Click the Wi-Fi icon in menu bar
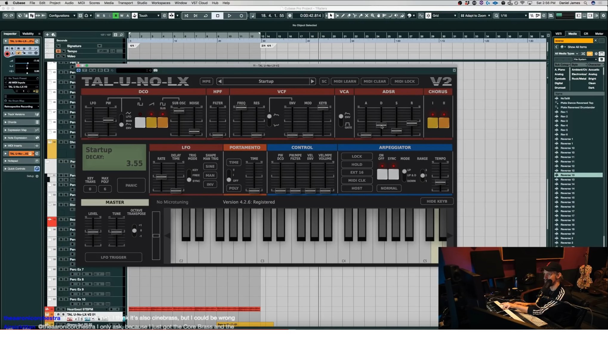The image size is (608, 364). pyautogui.click(x=522, y=3)
